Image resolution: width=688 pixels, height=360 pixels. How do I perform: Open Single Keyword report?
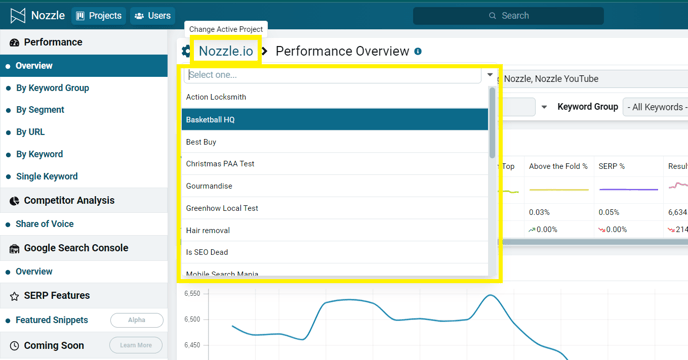pyautogui.click(x=47, y=176)
